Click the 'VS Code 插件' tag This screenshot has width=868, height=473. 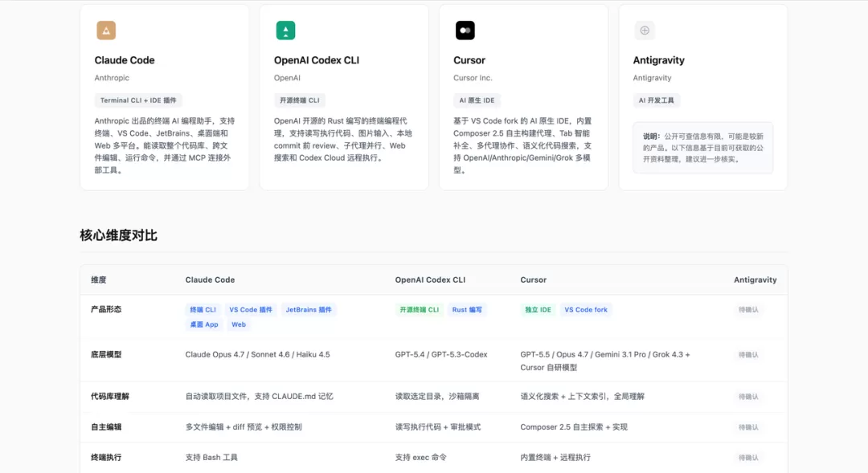pyautogui.click(x=251, y=310)
